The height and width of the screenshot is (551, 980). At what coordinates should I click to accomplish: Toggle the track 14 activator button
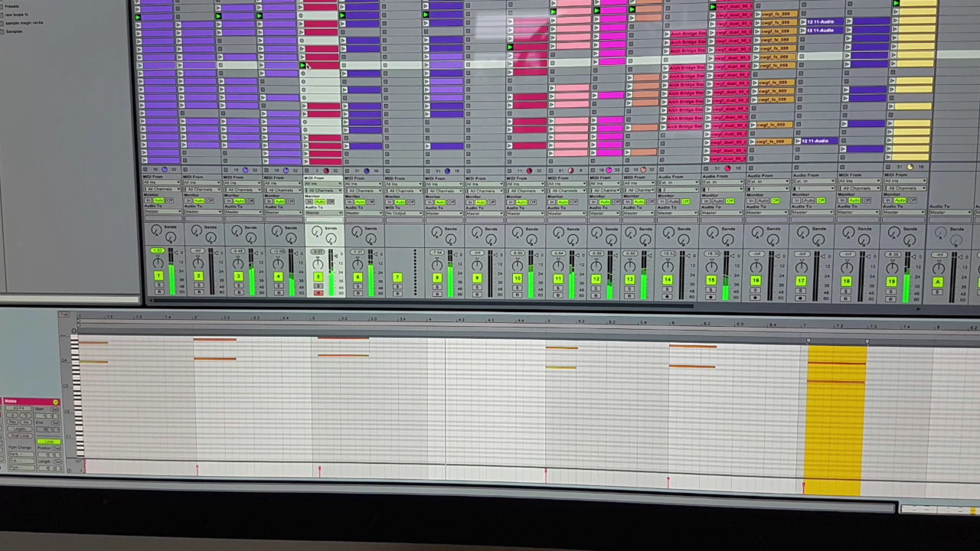click(x=667, y=280)
